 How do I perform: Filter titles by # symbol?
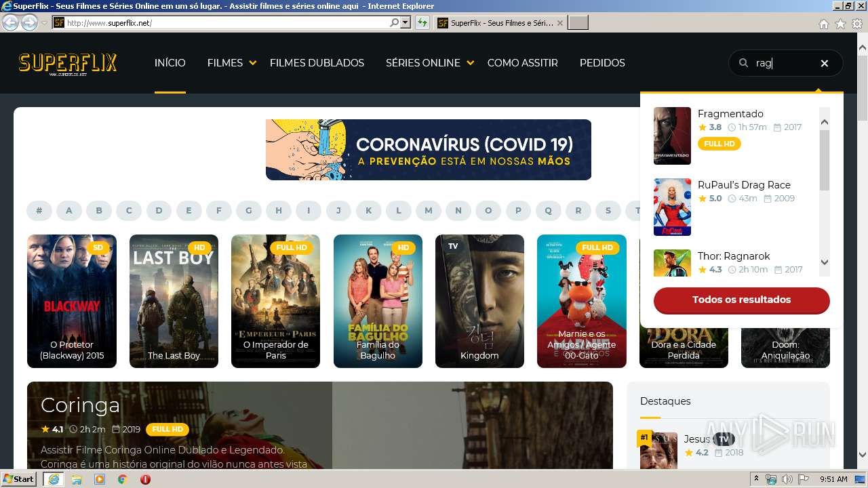(x=39, y=211)
